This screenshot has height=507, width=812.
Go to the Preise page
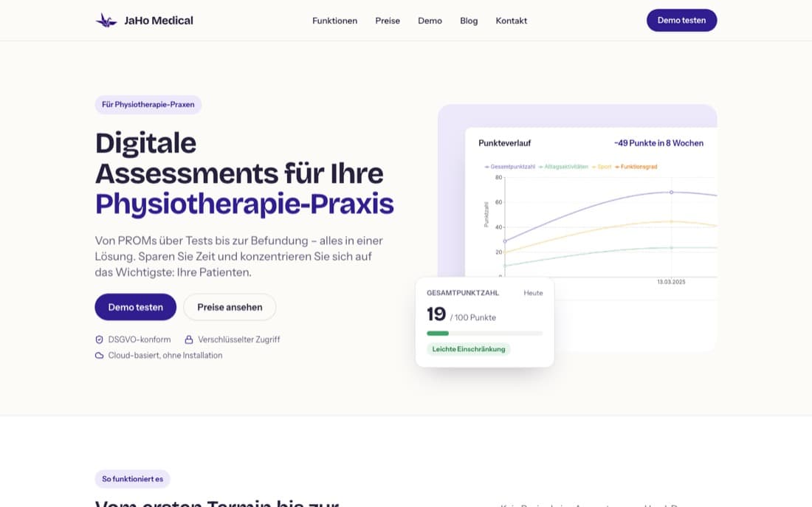[388, 21]
